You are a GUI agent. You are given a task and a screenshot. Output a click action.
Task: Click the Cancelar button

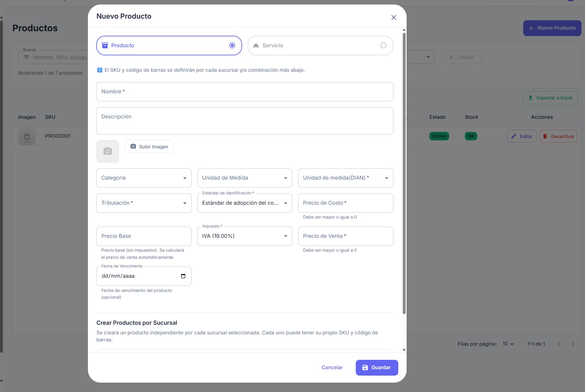(332, 367)
